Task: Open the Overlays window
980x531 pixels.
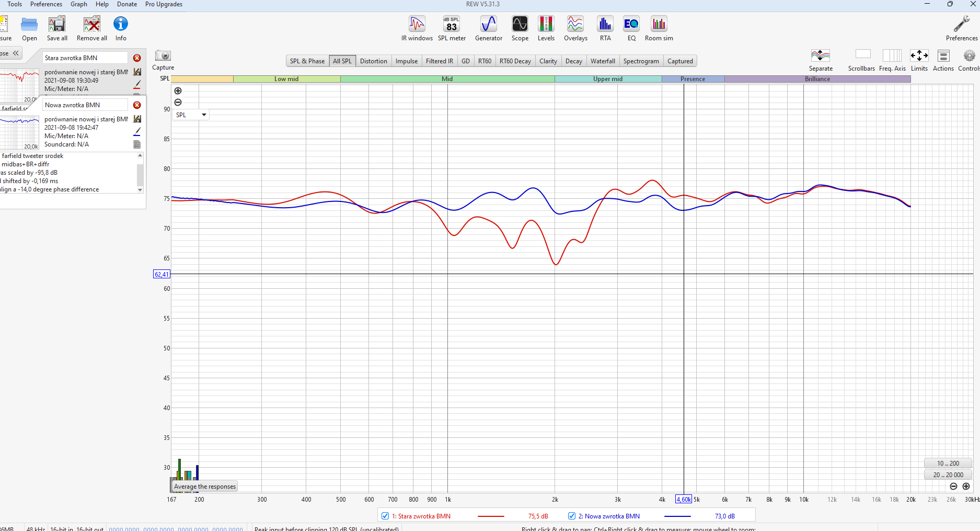Action: coord(575,28)
